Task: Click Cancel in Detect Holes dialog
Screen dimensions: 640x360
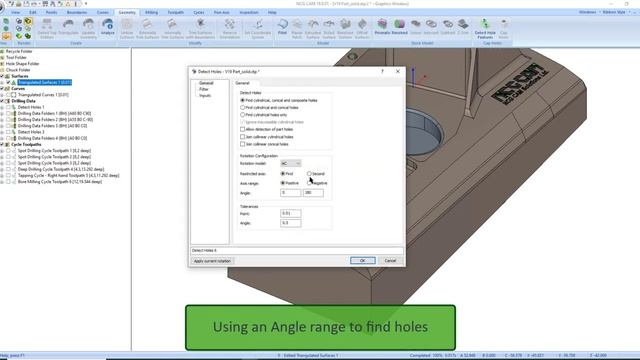Action: [x=390, y=260]
